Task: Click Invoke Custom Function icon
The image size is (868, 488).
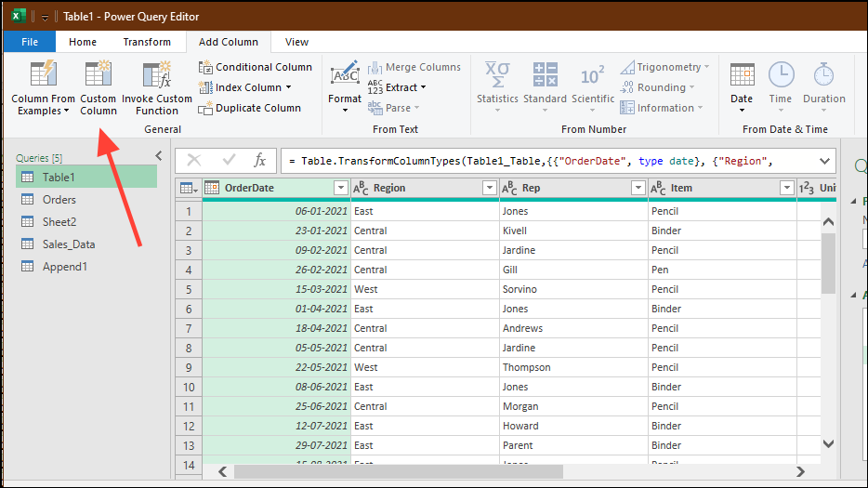Action: pos(157,74)
